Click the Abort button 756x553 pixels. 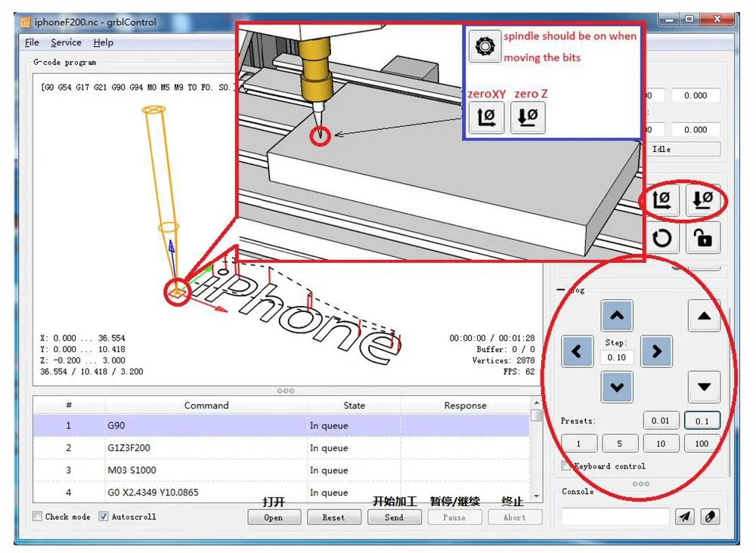pyautogui.click(x=514, y=517)
